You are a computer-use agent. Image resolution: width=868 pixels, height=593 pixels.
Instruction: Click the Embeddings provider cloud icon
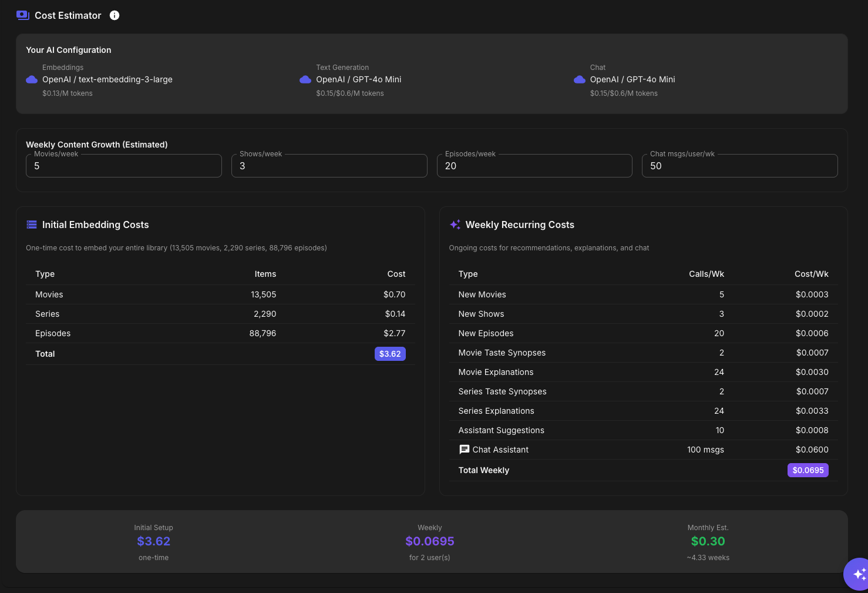pos(32,79)
